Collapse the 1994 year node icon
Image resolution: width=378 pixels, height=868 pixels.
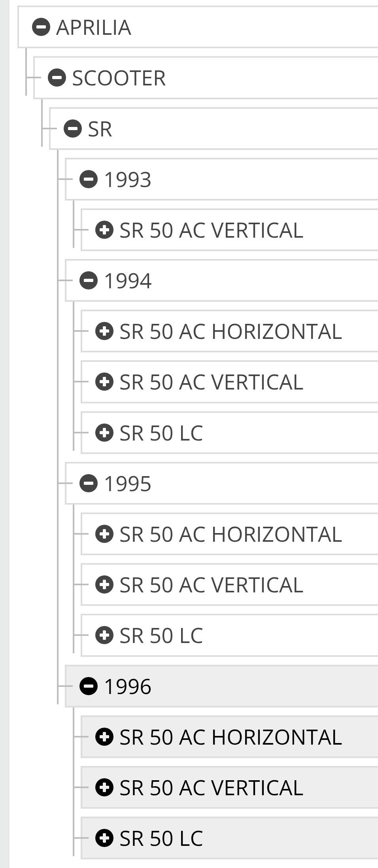[89, 281]
